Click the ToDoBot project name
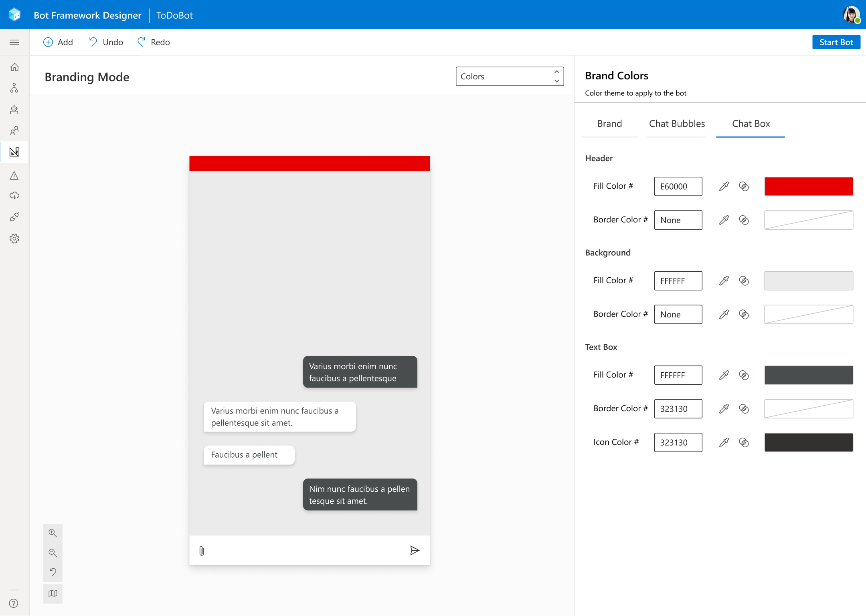Image resolution: width=866 pixels, height=616 pixels. 174,15
